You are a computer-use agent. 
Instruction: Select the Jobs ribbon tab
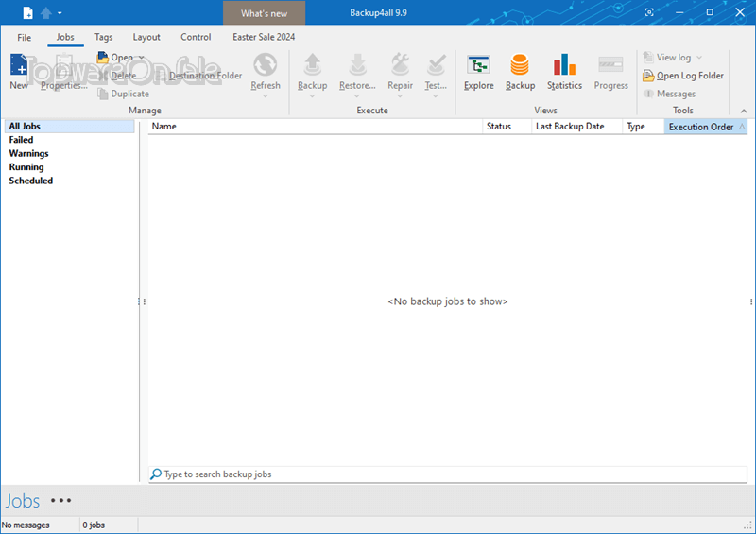[65, 37]
